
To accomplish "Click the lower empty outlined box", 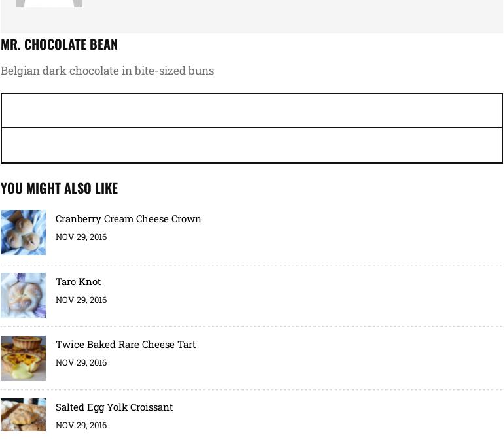I will [x=252, y=145].
